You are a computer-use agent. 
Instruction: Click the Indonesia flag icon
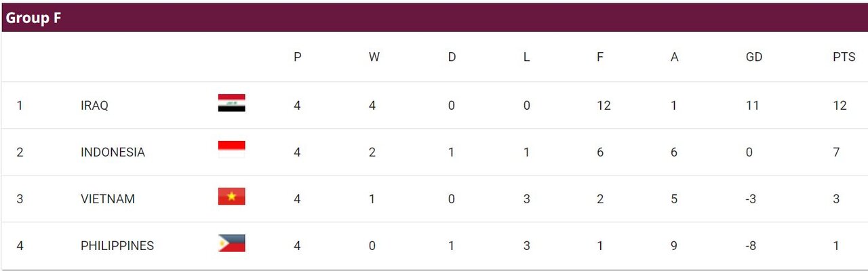pos(231,150)
